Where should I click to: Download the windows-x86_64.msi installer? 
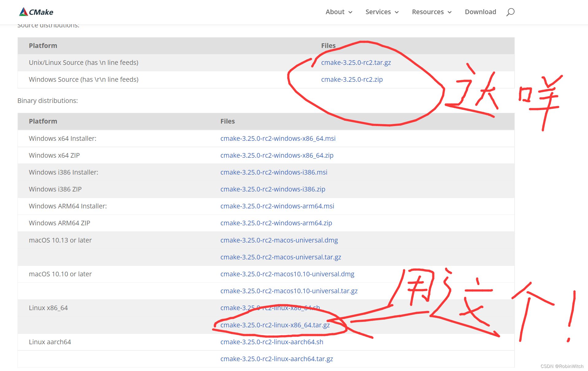[278, 139]
